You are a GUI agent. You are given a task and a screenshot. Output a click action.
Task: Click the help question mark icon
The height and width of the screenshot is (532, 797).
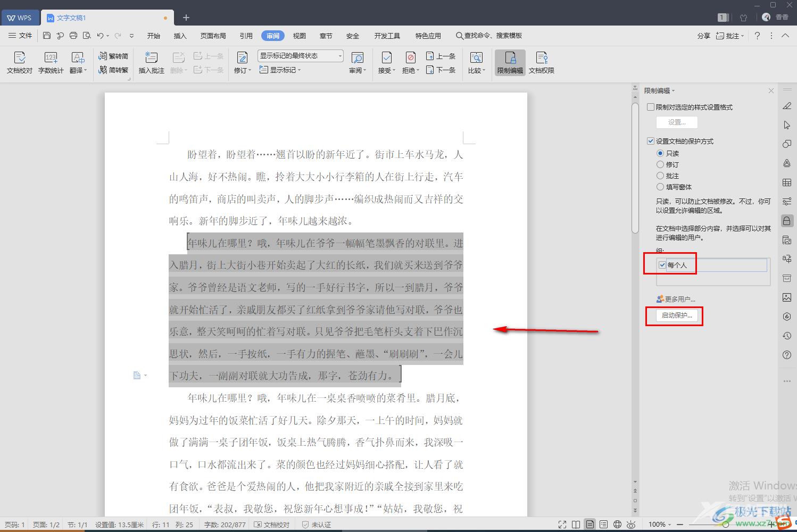pos(757,36)
